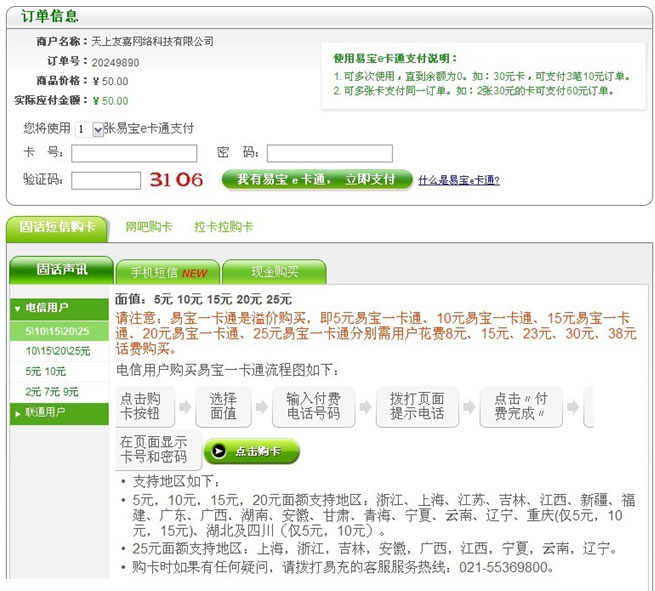Image resolution: width=655 pixels, height=591 pixels.
Task: Select the 现金购买 sub-tab
Action: click(274, 272)
